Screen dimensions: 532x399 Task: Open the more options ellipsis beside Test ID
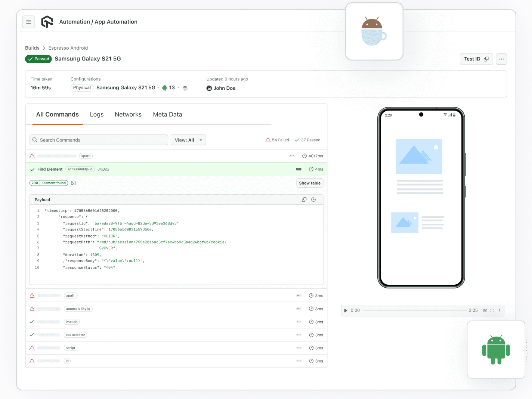(501, 59)
